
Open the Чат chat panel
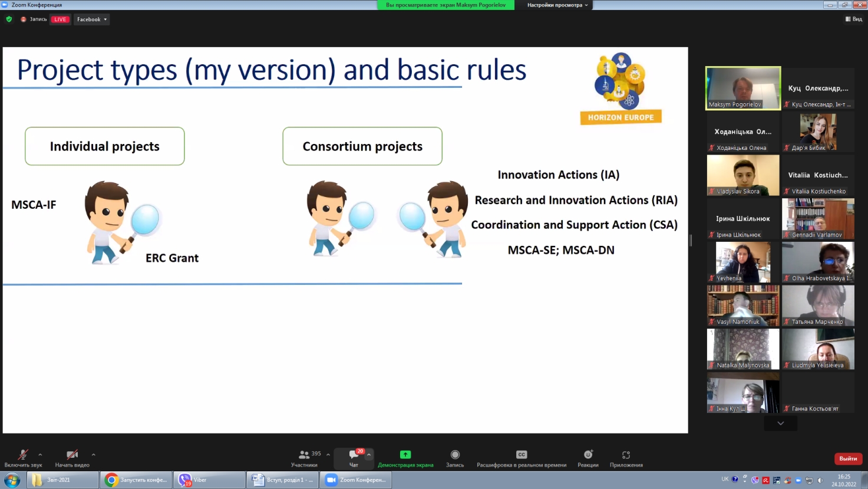[x=354, y=458]
